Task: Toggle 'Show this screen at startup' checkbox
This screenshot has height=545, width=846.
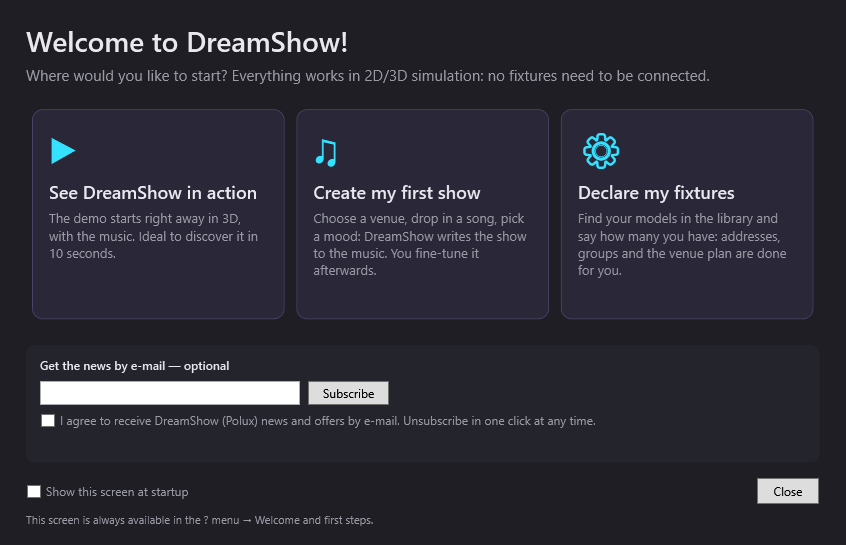Action: coord(34,492)
